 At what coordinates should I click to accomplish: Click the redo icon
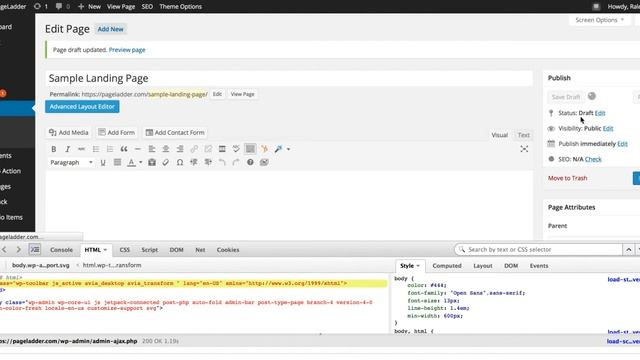click(x=236, y=162)
